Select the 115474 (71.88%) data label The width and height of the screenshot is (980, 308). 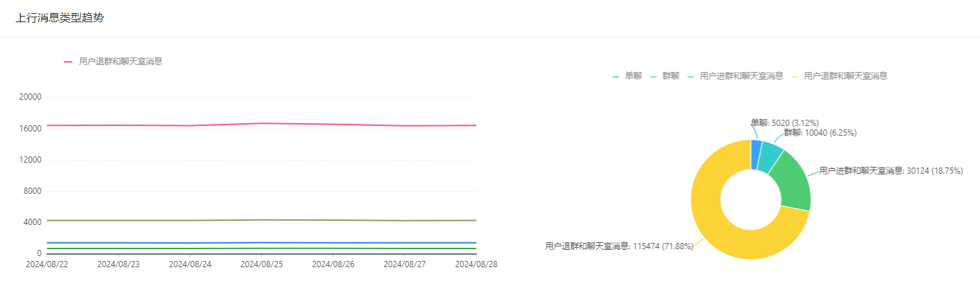[619, 246]
